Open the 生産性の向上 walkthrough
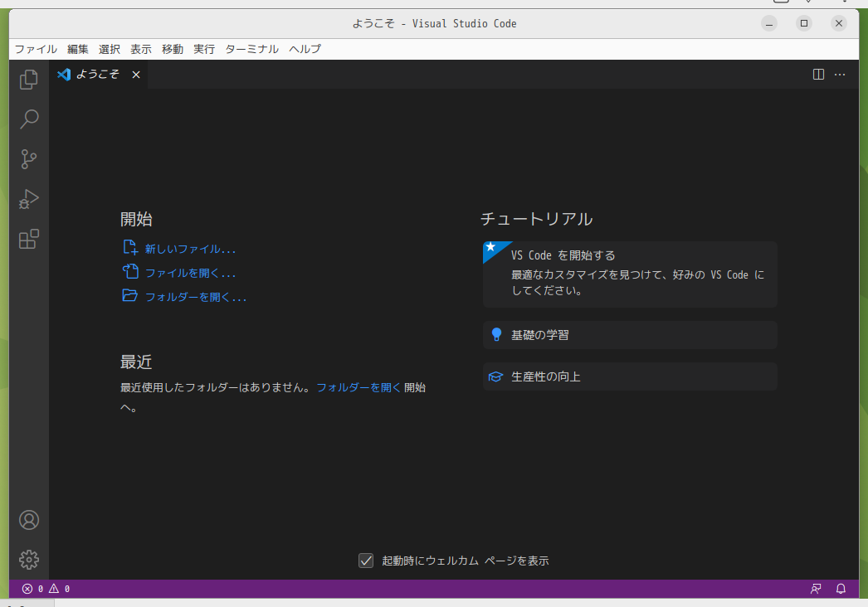This screenshot has width=868, height=607. click(x=630, y=376)
